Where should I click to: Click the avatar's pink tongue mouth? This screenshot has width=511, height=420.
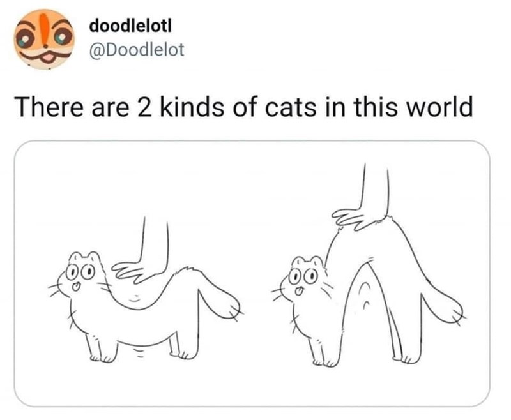coord(49,58)
